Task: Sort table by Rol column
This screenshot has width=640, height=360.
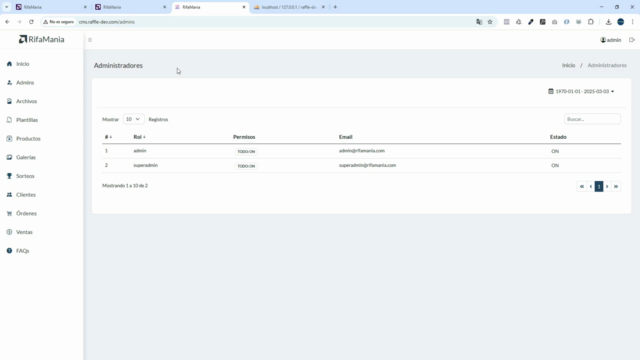Action: (139, 137)
